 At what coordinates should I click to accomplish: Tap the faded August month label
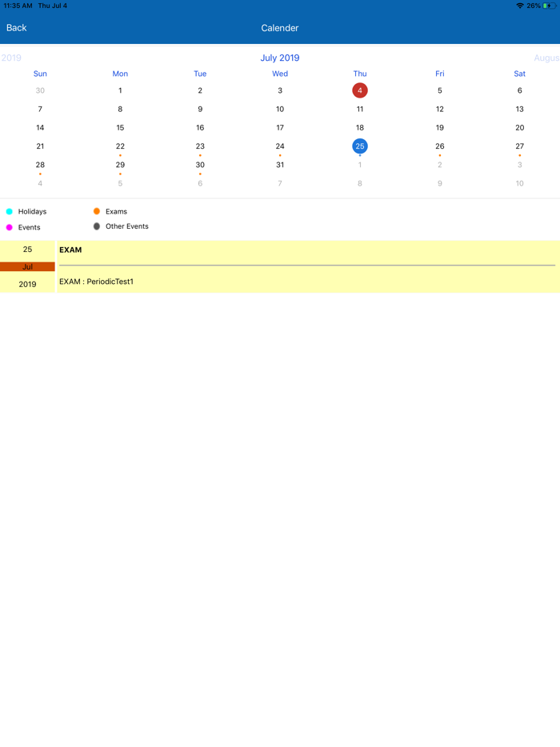(x=546, y=58)
